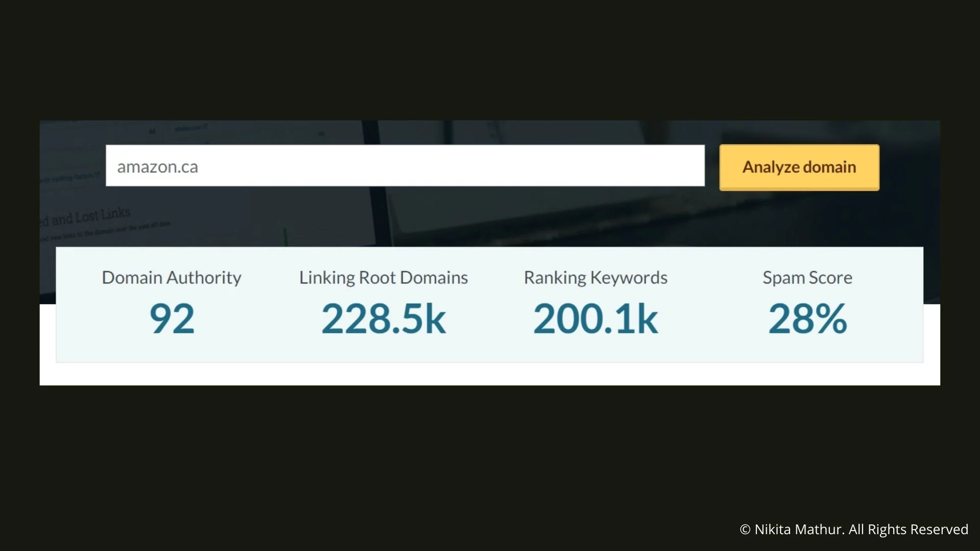Click the Domain Authority value 92

pyautogui.click(x=172, y=319)
